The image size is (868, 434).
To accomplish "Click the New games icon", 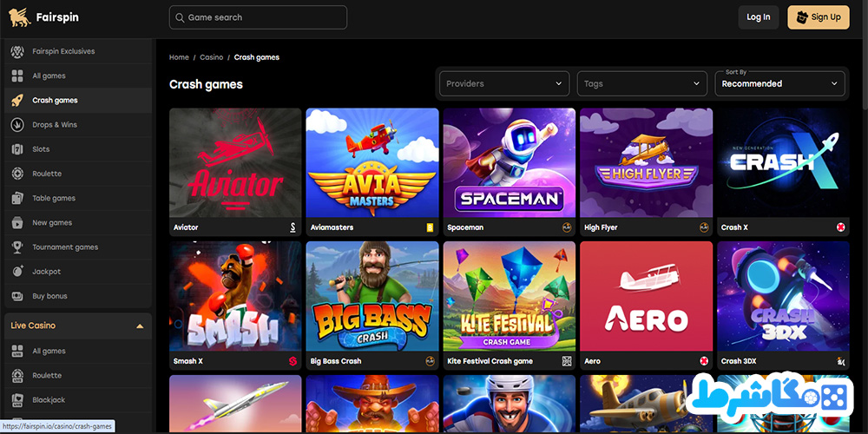I will coord(17,222).
